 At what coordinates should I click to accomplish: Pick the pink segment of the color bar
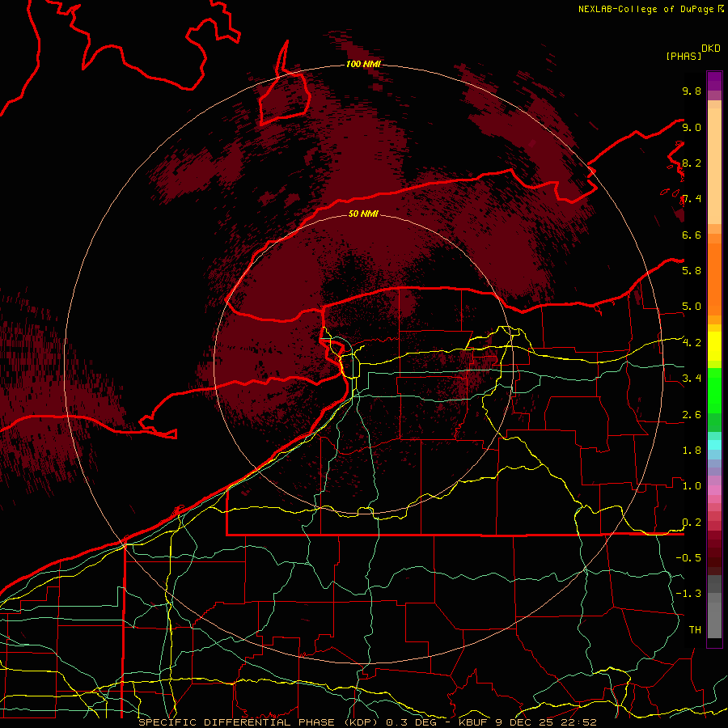(714, 490)
